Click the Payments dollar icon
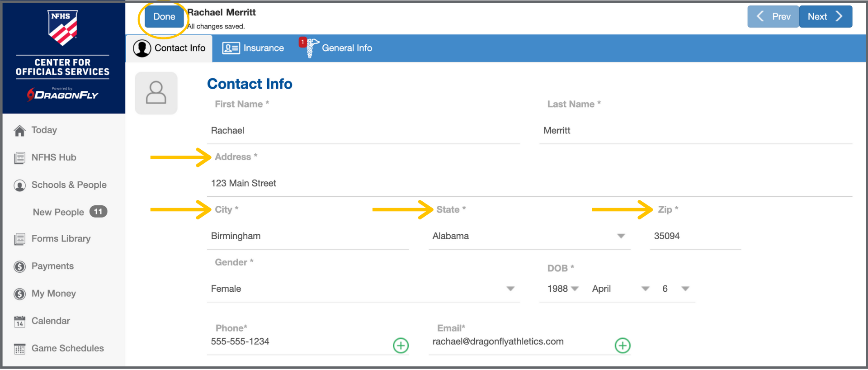This screenshot has height=370, width=868. (19, 267)
